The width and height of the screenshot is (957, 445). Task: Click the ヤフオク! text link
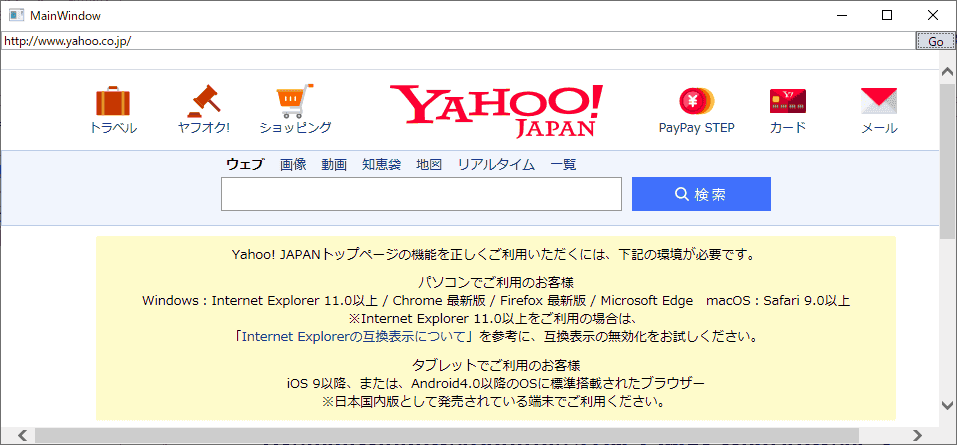pyautogui.click(x=204, y=128)
